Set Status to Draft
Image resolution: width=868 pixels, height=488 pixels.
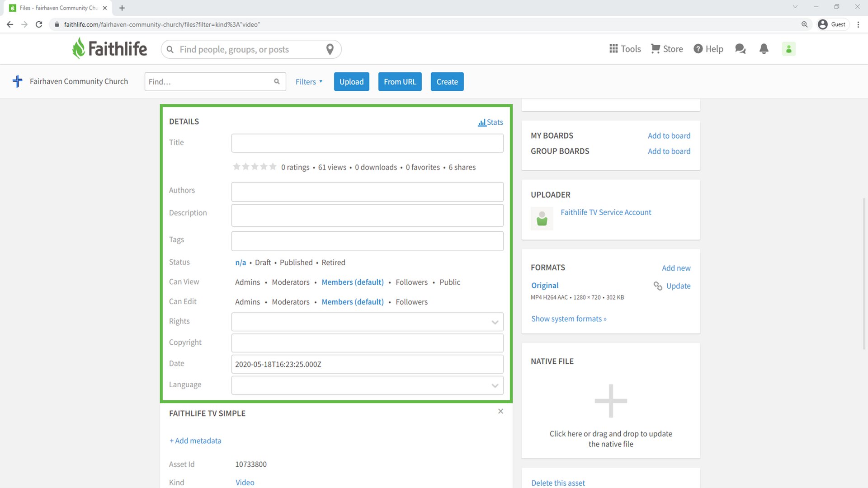[x=263, y=263]
